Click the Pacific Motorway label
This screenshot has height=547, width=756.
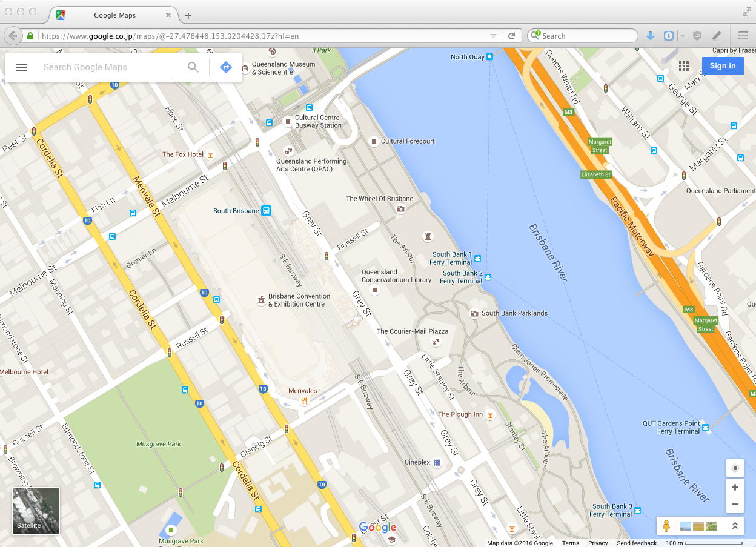[x=632, y=226]
